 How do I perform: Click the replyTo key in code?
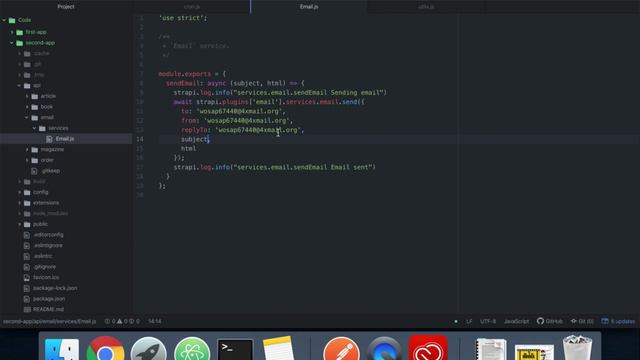(194, 130)
